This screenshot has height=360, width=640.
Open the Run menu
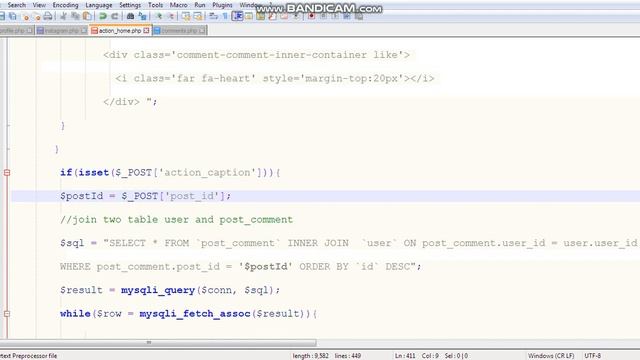tap(200, 5)
